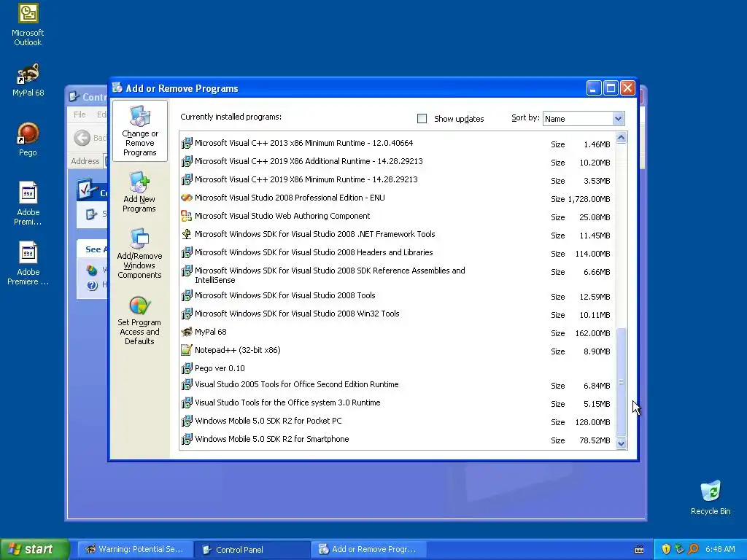The image size is (747, 560).
Task: Select Notepad++ (32-bit x86) entry
Action: (238, 350)
